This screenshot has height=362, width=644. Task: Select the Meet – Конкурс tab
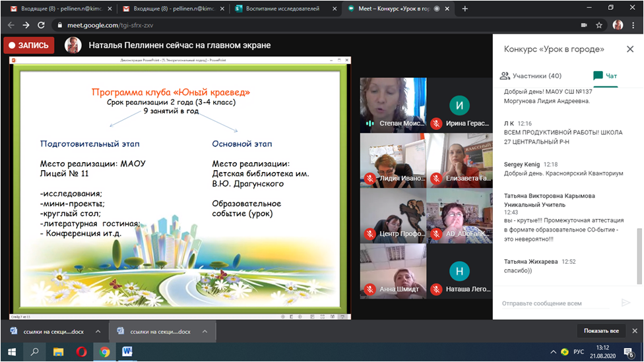coord(399,9)
